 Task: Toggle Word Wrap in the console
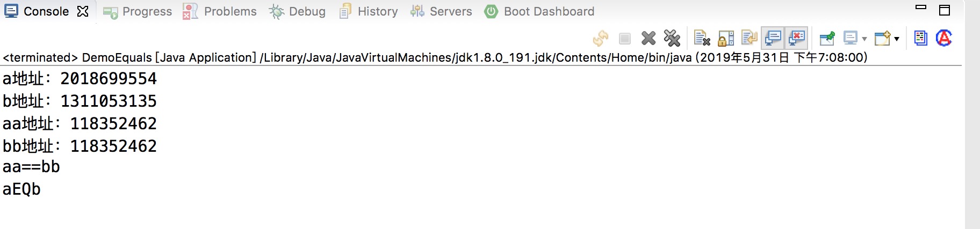click(749, 38)
